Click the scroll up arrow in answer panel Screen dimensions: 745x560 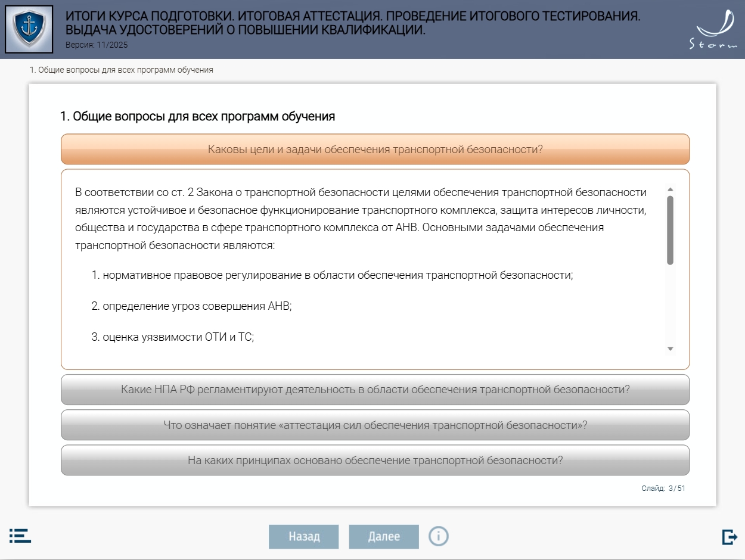tap(670, 189)
